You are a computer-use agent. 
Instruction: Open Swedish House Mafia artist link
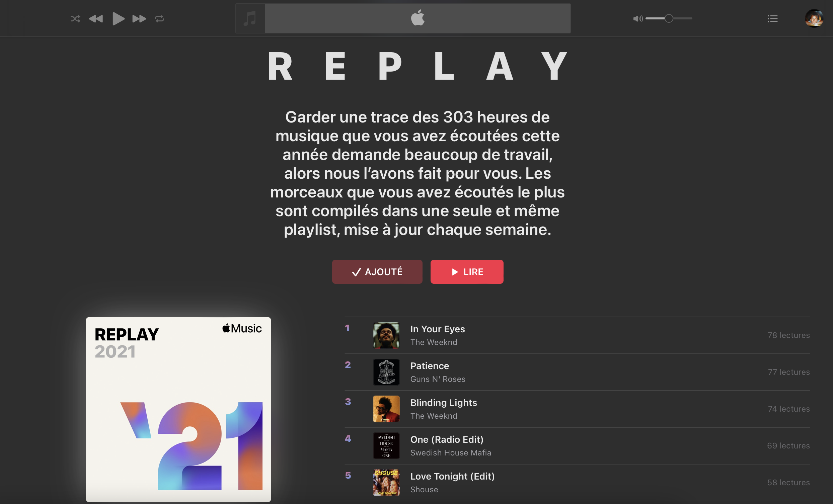451,452
